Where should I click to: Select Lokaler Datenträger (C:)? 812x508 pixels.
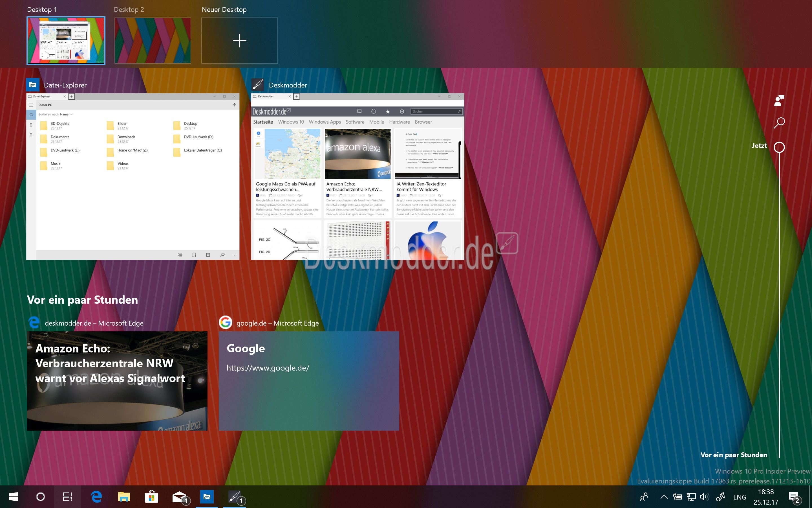click(198, 152)
